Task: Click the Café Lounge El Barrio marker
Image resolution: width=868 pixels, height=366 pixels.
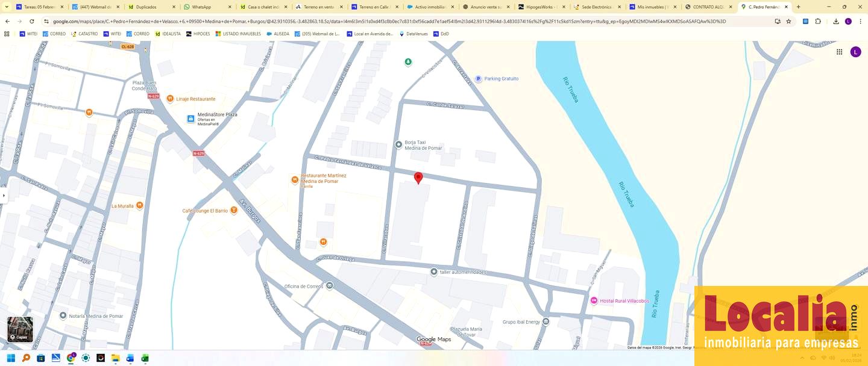Action: click(x=234, y=210)
